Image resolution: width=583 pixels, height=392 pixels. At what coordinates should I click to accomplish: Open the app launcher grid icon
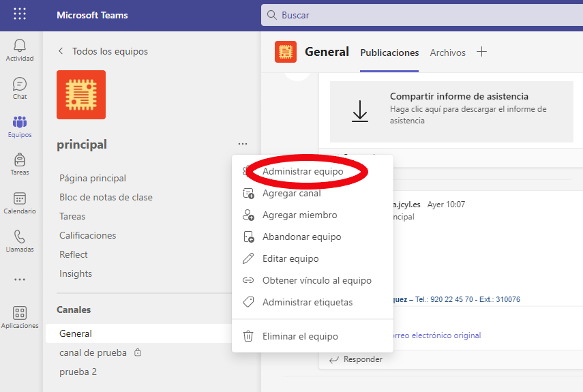pyautogui.click(x=20, y=14)
